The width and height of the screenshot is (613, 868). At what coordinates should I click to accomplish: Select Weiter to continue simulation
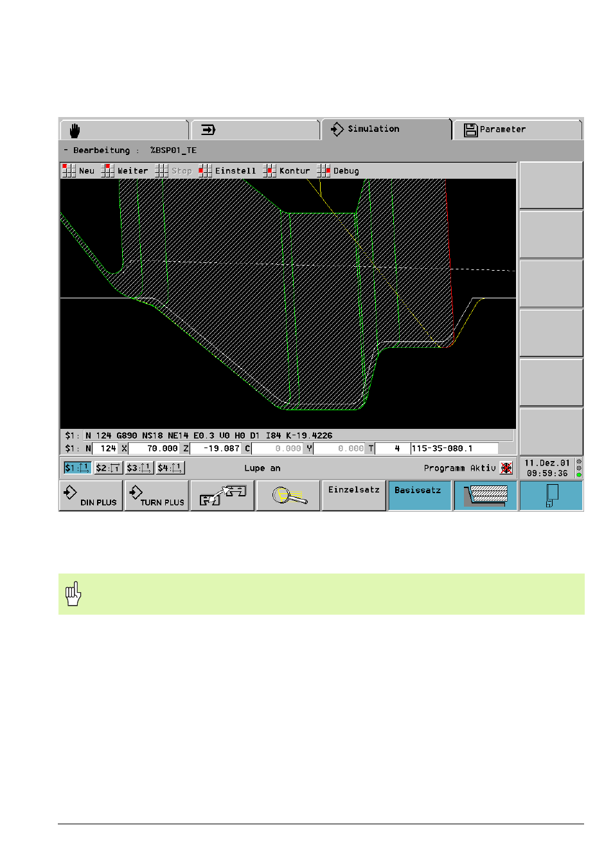(125, 170)
